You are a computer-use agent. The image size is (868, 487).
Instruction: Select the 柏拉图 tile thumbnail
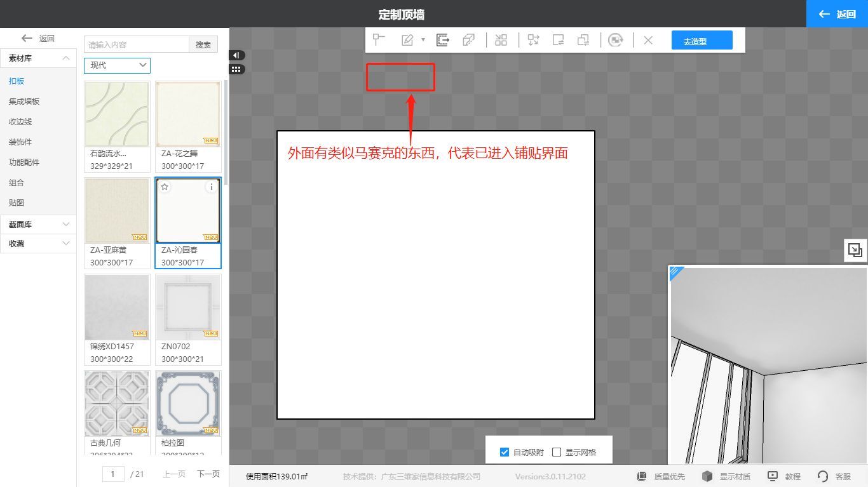pyautogui.click(x=188, y=404)
